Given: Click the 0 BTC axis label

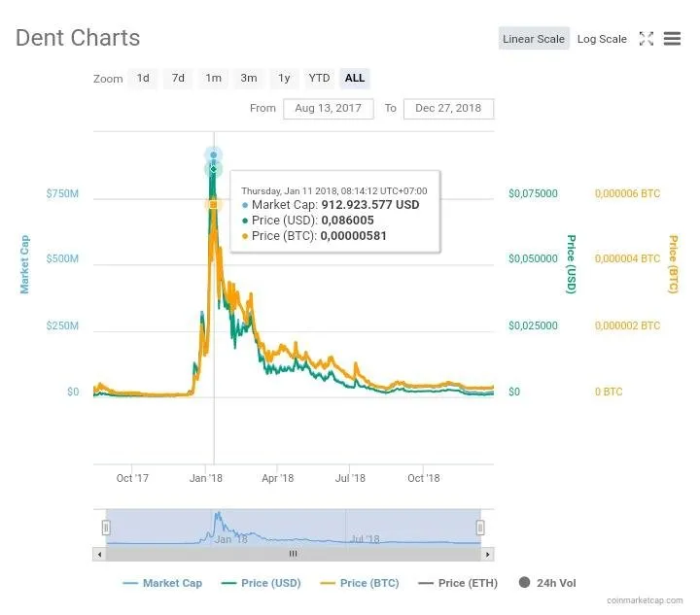Looking at the screenshot, I should (609, 392).
